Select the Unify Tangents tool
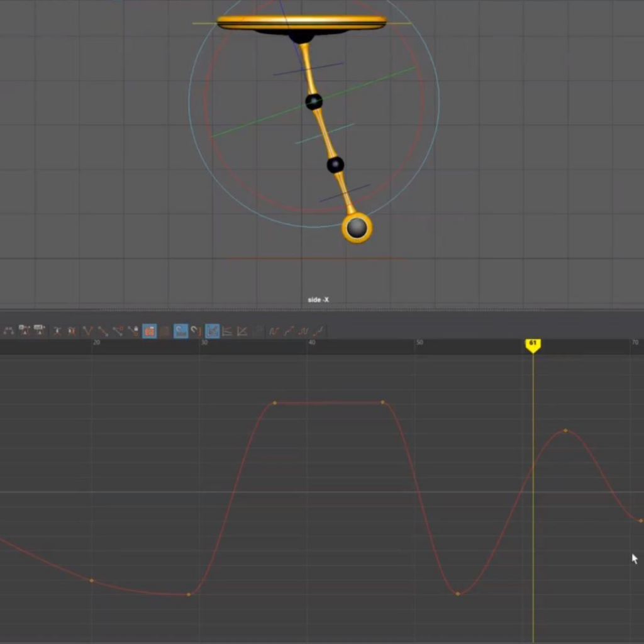This screenshot has height=644, width=644. coord(103,331)
